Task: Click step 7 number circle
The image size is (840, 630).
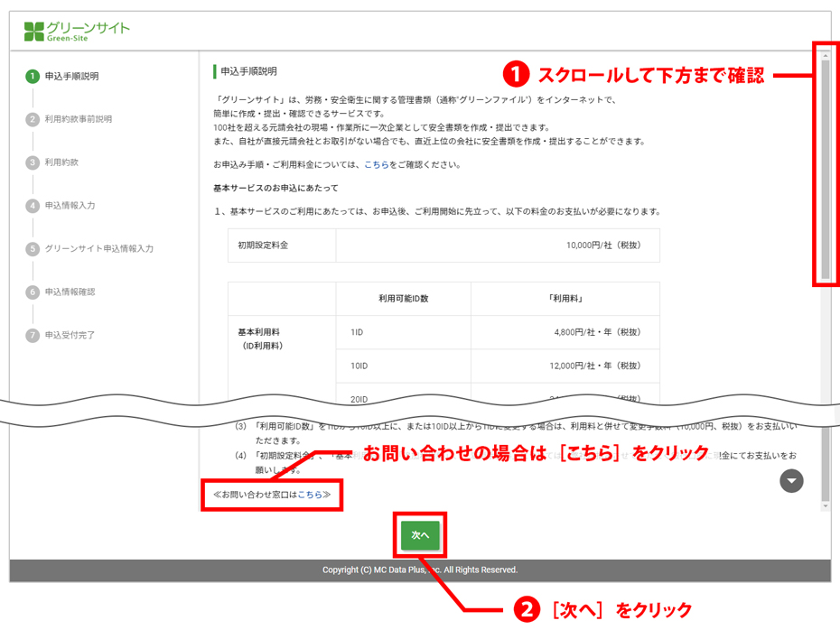Action: click(33, 336)
